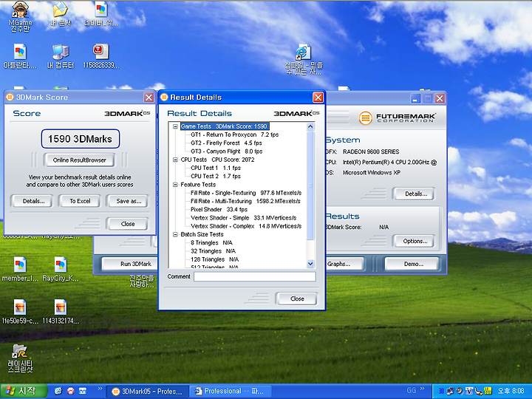Open System Details in main 3DMark window
This screenshot has height=399, width=532.
click(x=414, y=194)
